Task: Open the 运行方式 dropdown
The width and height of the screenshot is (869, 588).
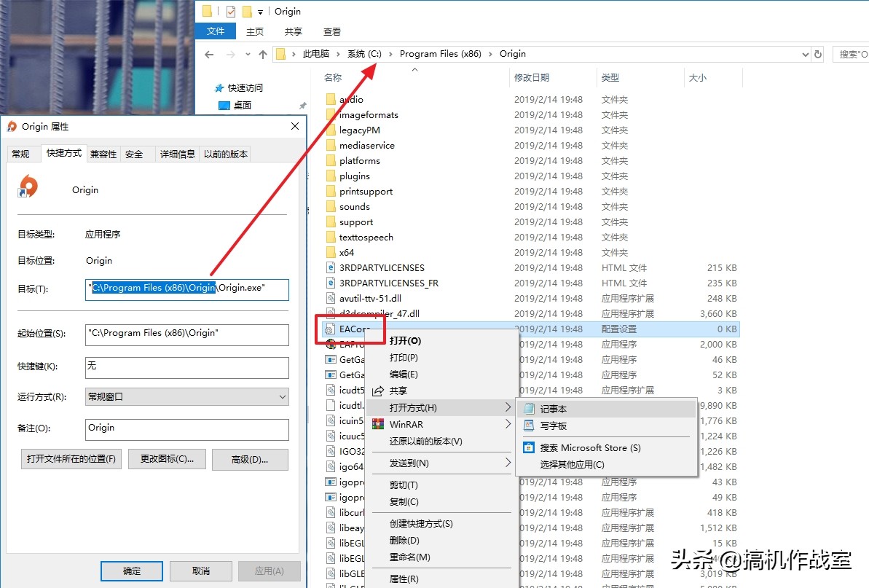Action: (x=186, y=396)
